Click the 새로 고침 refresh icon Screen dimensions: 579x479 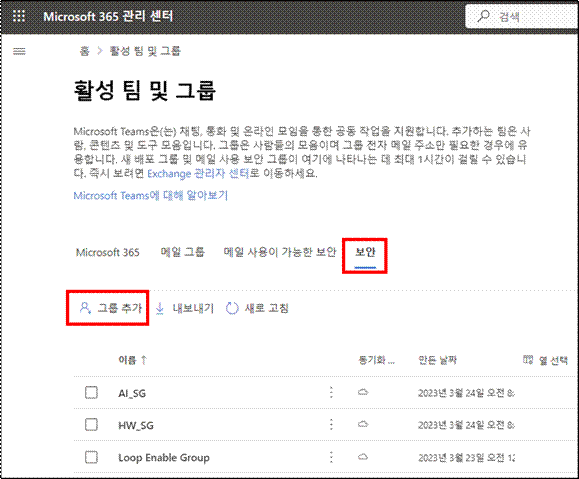point(232,308)
